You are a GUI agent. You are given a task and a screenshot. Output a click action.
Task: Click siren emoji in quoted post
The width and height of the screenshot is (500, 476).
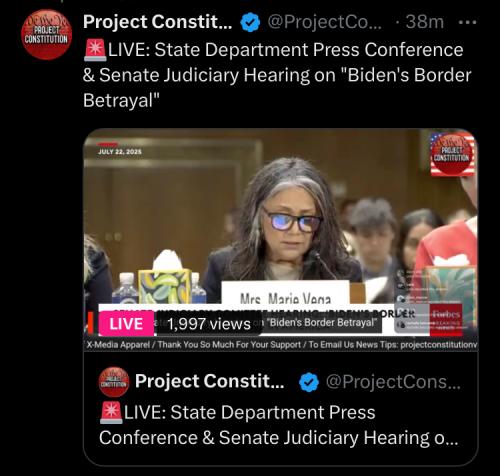(111, 413)
